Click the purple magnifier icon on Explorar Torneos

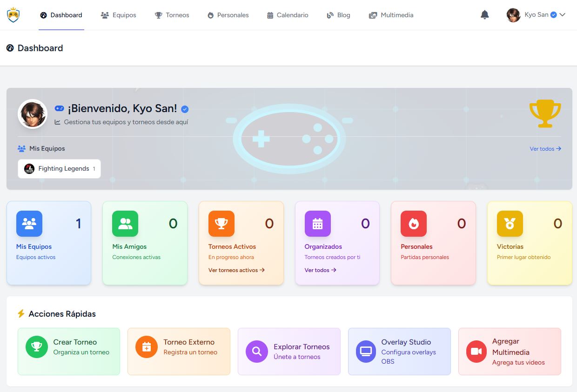(x=257, y=352)
